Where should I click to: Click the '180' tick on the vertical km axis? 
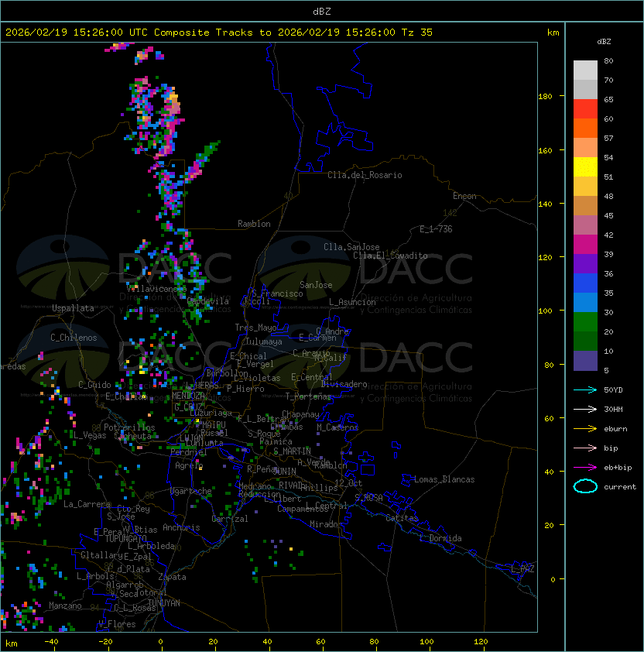coord(545,97)
